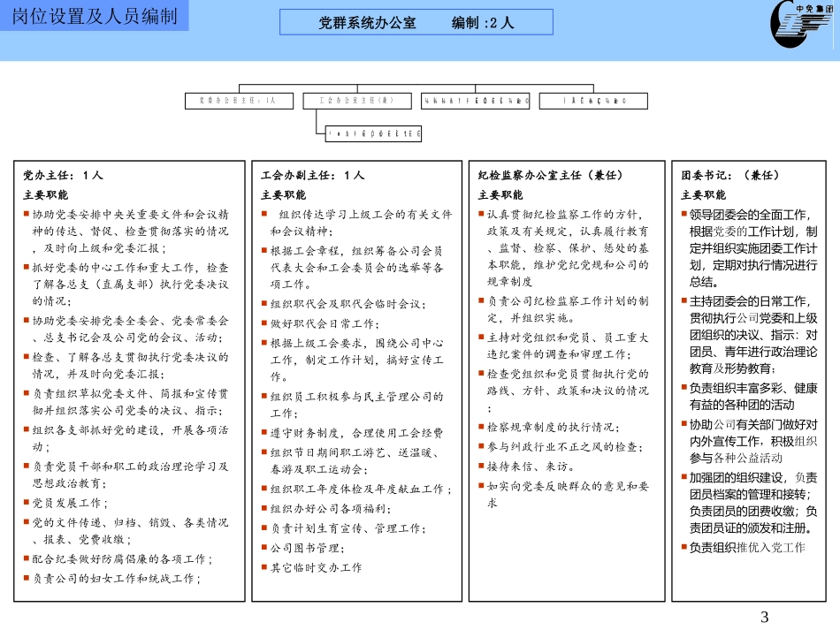Select bullet 根据工会章程，组织筹备公司会员代表大会
This screenshot has width=840, height=630.
point(353,268)
